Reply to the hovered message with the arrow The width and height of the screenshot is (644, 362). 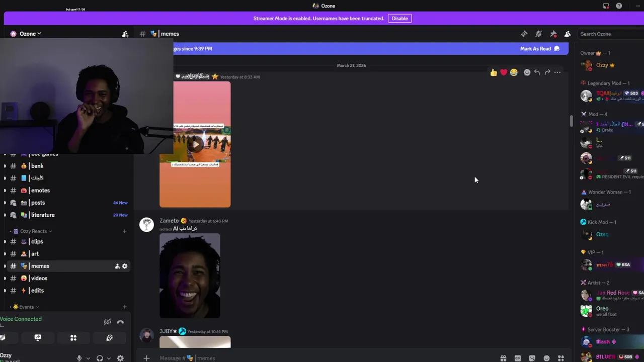(537, 72)
